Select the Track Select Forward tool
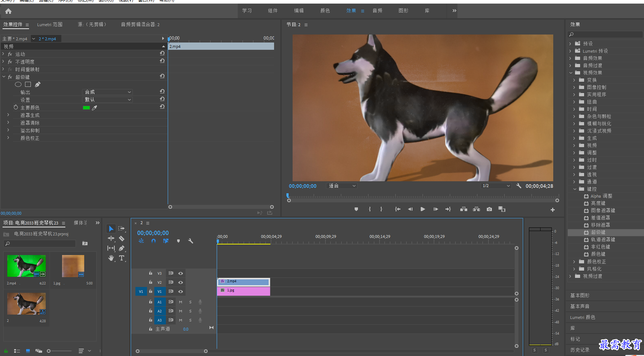644x356 pixels. [121, 228]
